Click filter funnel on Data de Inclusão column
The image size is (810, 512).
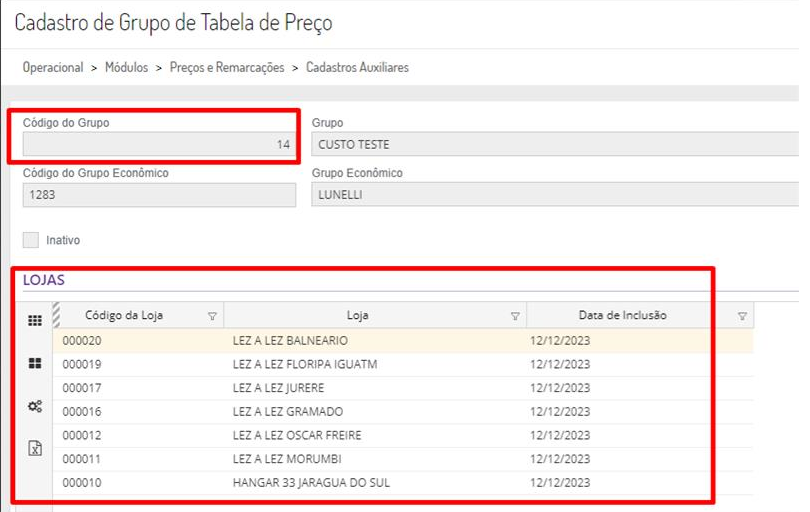point(742,316)
